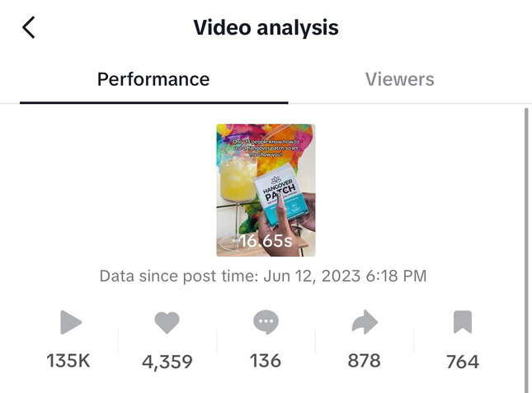Click the play icon for video views
The image size is (532, 393).
[x=72, y=323]
